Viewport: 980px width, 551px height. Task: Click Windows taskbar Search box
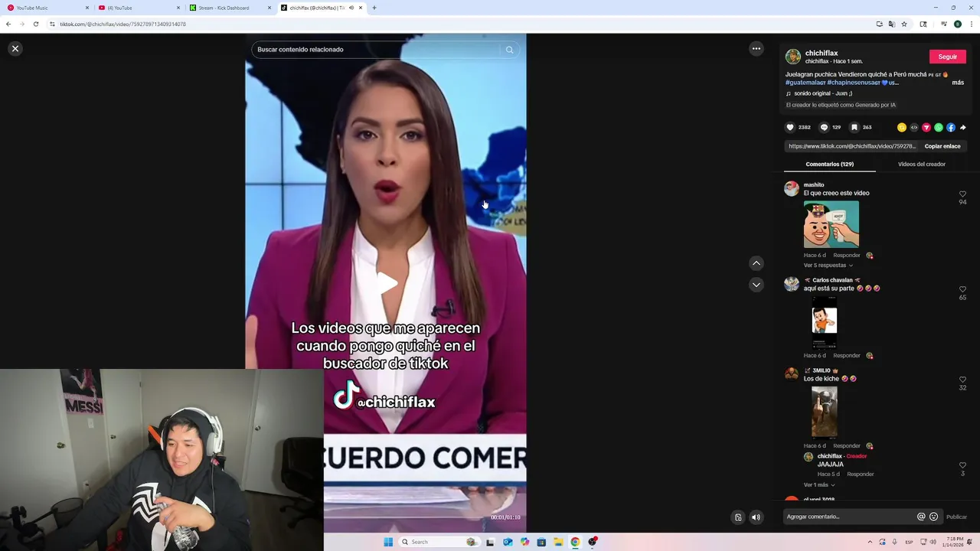click(438, 542)
